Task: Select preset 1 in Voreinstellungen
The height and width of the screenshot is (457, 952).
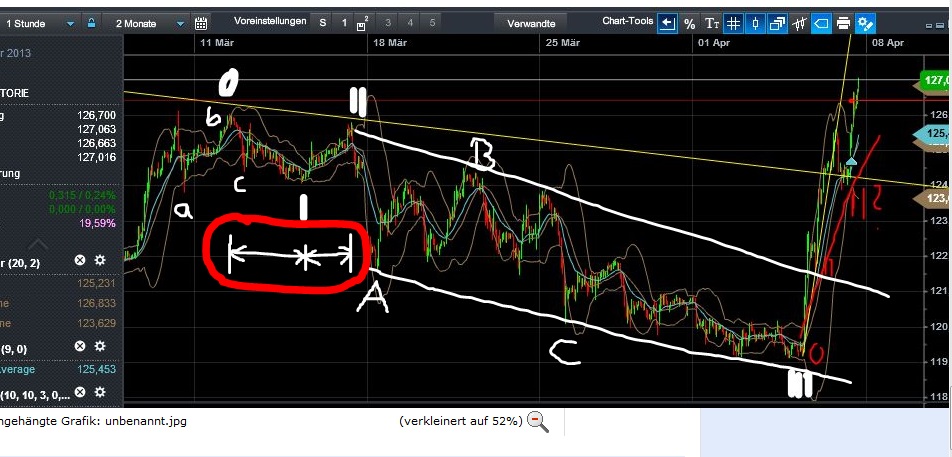Action: click(x=344, y=23)
